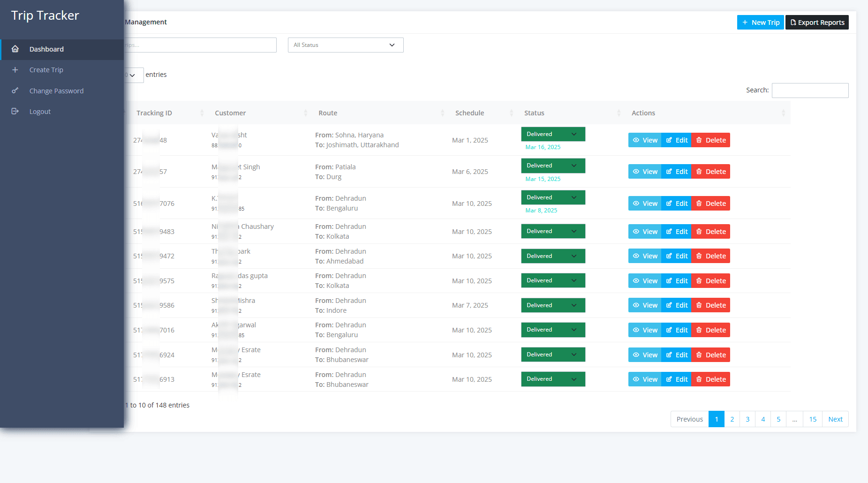868x483 pixels.
Task: Delete the Dehradun to Ahmedabad trip
Action: pyautogui.click(x=710, y=256)
